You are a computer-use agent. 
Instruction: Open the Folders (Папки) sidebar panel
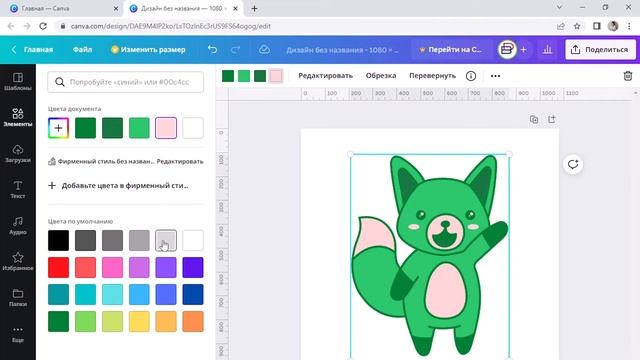18,298
